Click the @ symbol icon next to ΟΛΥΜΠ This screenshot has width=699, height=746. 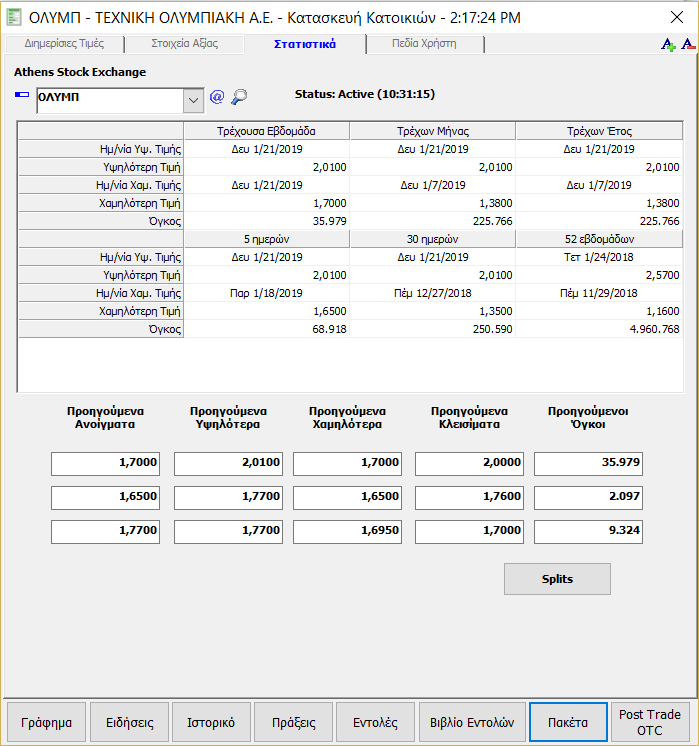217,97
